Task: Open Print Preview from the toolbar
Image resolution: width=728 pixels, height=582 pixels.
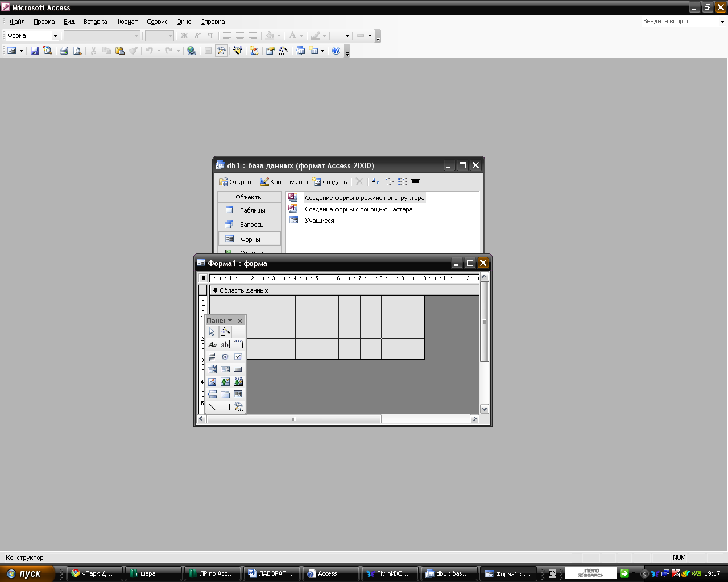Action: click(77, 51)
